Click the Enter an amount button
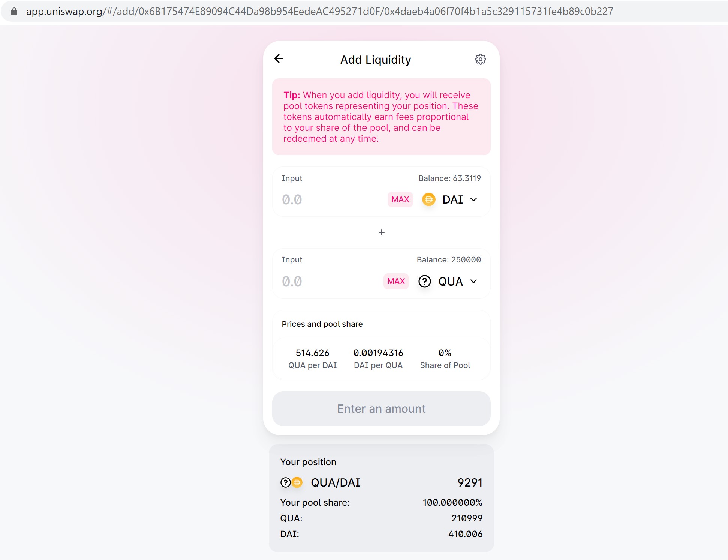 click(381, 409)
